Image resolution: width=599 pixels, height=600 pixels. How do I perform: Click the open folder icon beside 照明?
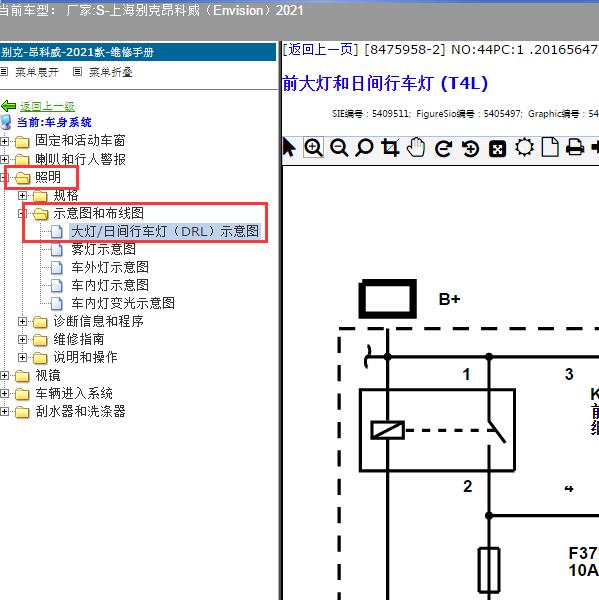coord(23,178)
